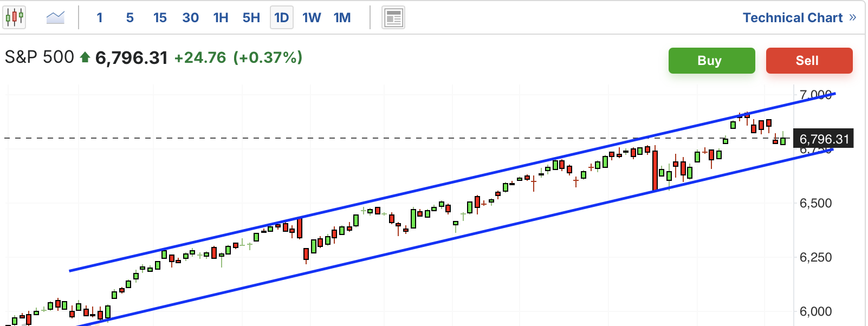This screenshot has height=326, width=868.
Task: Select the 1H interval
Action: [x=221, y=18]
